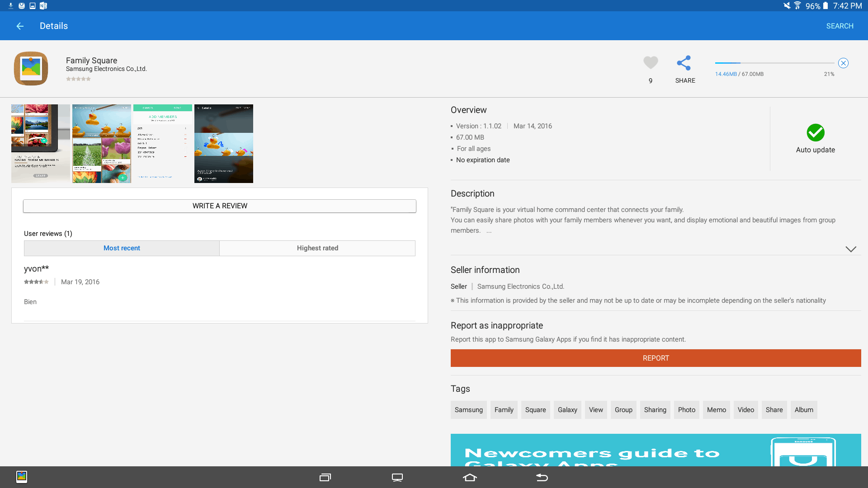Viewport: 868px width, 488px height.
Task: Select the Square tag
Action: [x=536, y=410]
